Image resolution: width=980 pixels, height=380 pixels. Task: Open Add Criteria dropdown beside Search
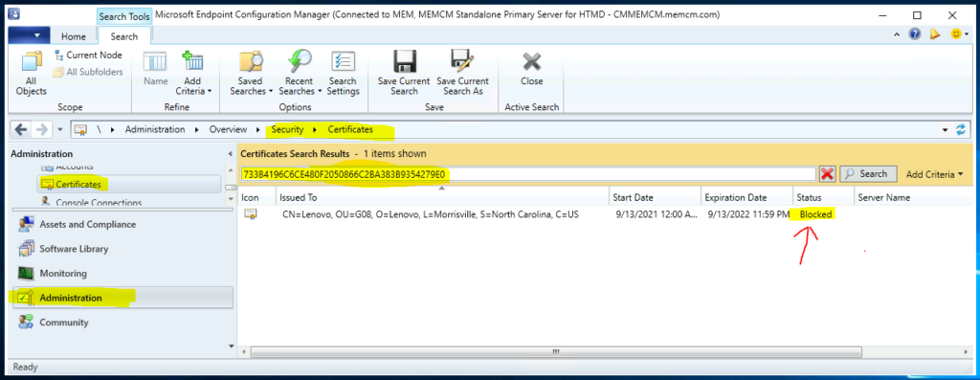(x=935, y=174)
